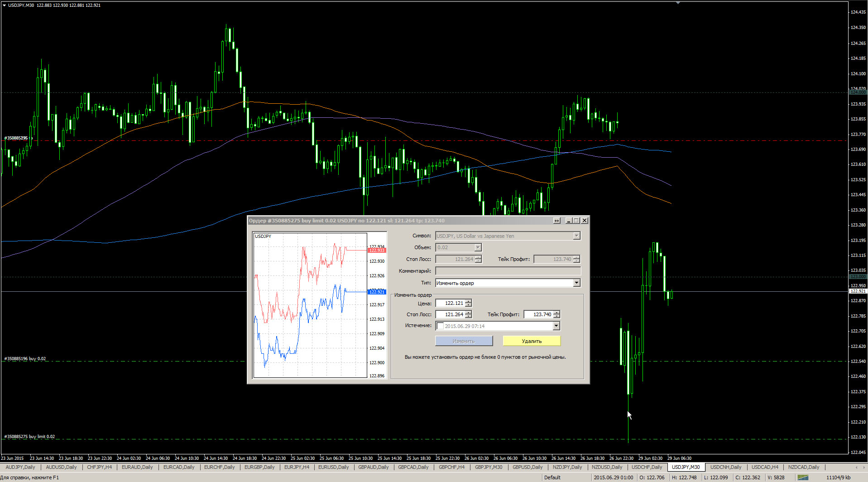The image size is (868, 482).
Task: Click the 'V: 5828' status bar value
Action: [x=776, y=477]
